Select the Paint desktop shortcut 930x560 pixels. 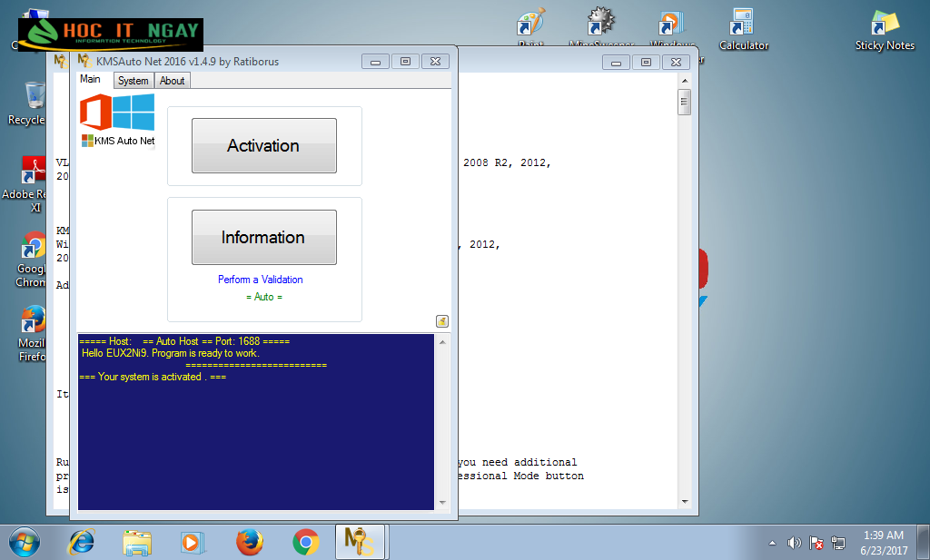click(x=530, y=28)
